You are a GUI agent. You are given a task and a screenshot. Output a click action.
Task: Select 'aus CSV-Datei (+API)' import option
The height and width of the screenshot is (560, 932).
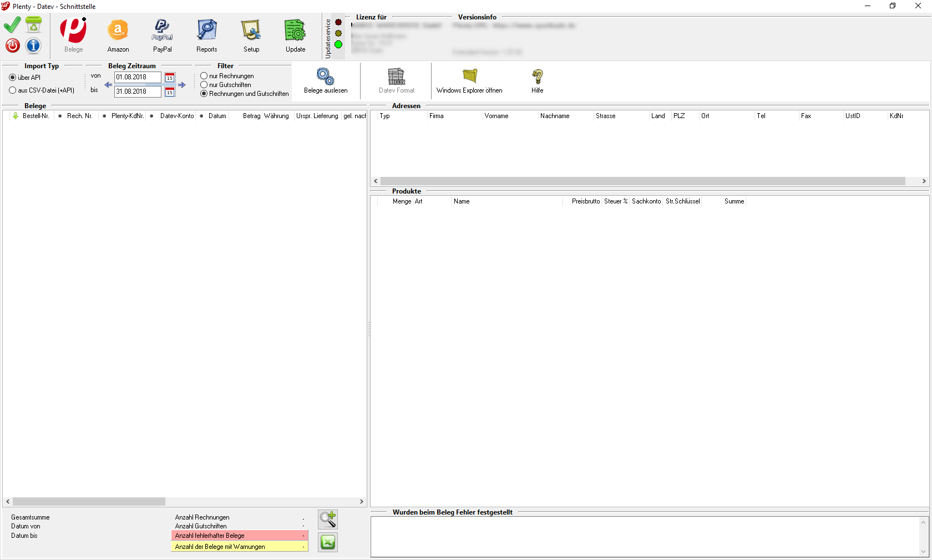pos(13,90)
